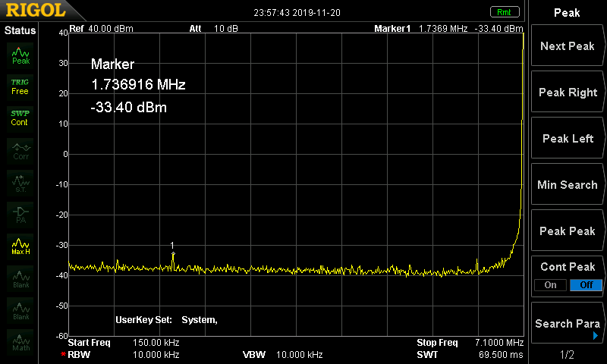
Task: Click the SWP Cont sweep icon
Action: pyautogui.click(x=20, y=117)
